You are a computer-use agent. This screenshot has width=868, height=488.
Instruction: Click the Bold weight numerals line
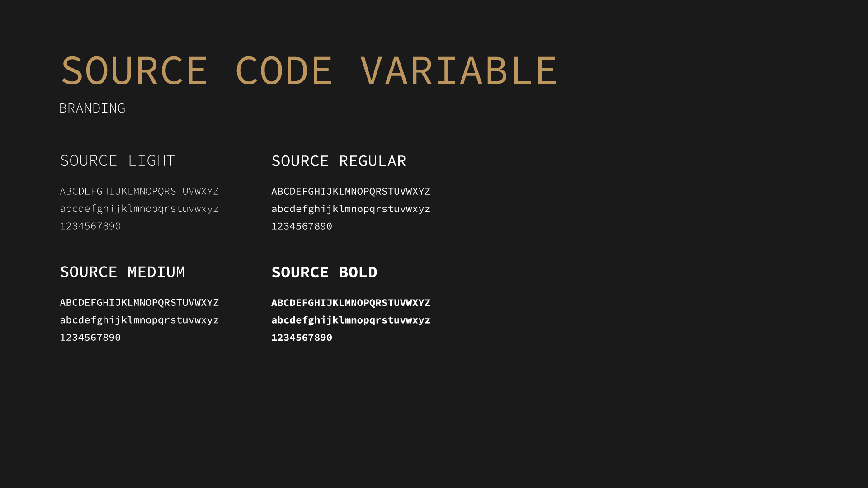pos(302,338)
